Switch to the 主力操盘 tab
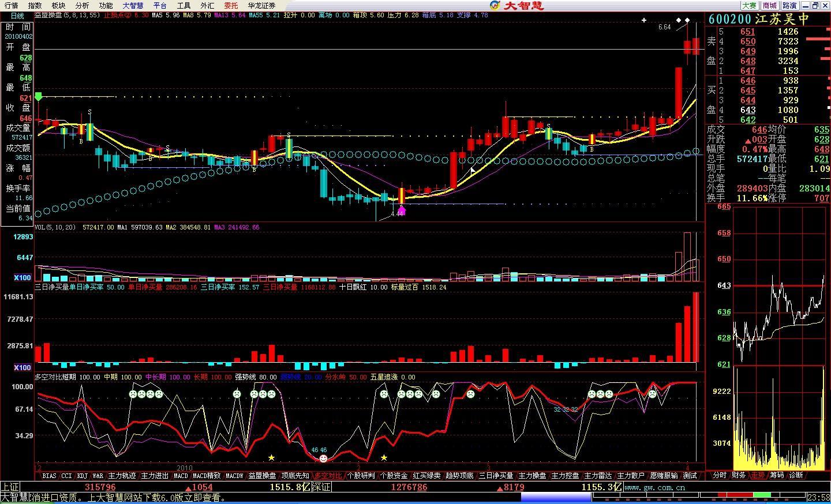 (533, 476)
